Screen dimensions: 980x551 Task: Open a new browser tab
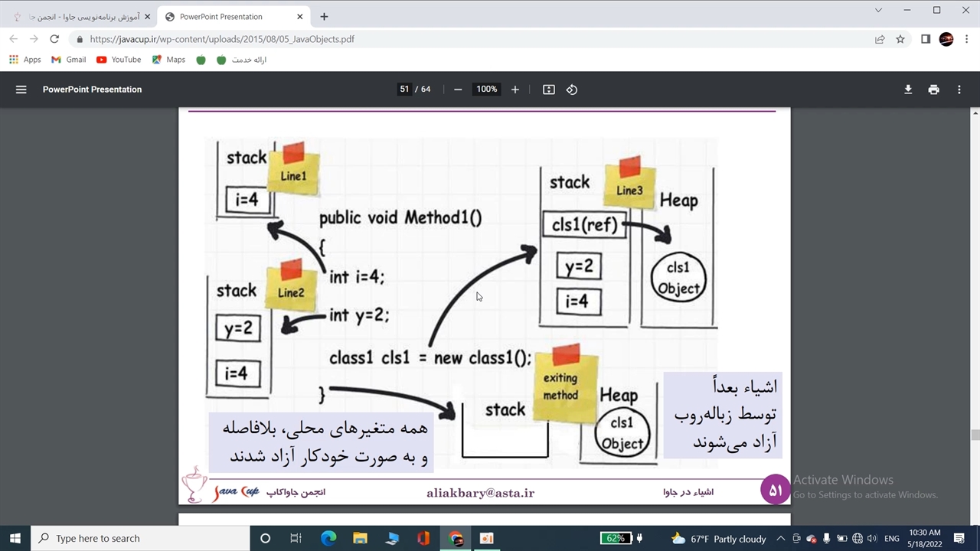pyautogui.click(x=324, y=17)
